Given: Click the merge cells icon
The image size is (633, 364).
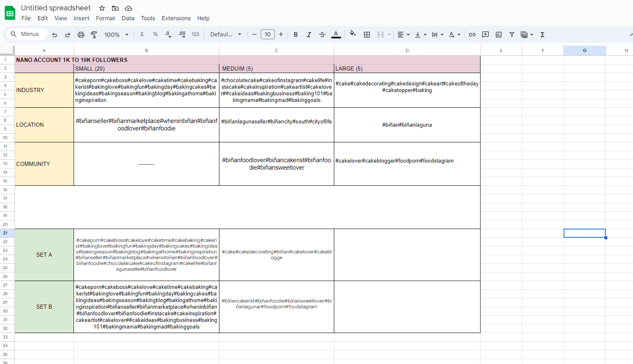Looking at the screenshot, I should (x=381, y=35).
